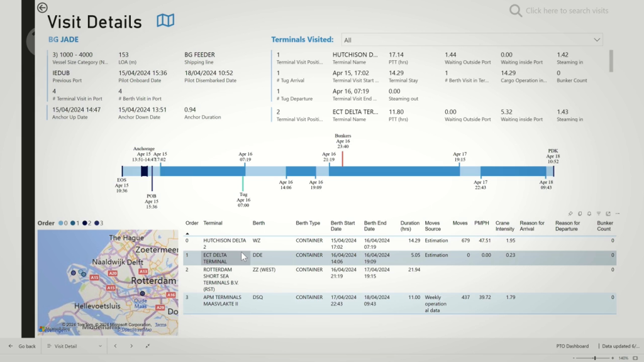
Task: Sort by PMPH column header
Action: click(x=481, y=223)
